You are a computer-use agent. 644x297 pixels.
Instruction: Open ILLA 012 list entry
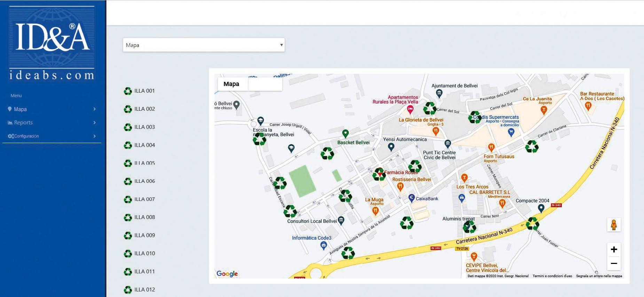coord(139,290)
